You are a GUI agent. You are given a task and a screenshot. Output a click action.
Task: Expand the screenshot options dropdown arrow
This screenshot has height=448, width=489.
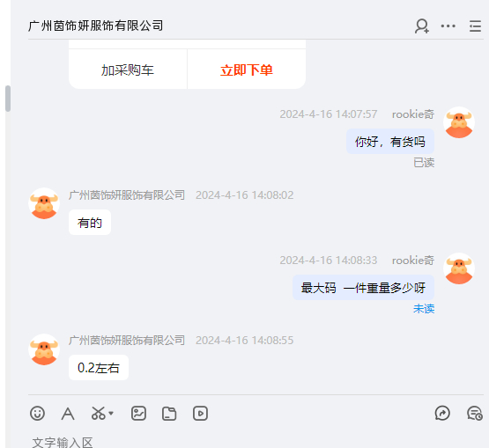tap(111, 414)
